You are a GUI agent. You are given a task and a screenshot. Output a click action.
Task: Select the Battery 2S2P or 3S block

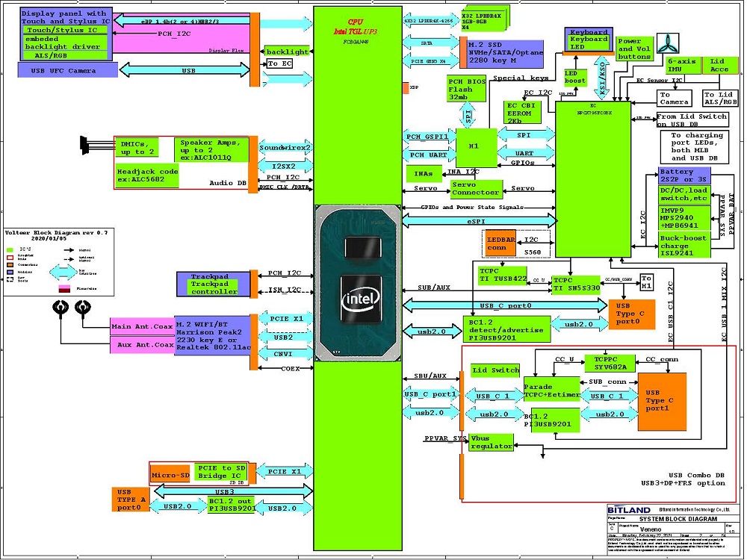point(684,175)
